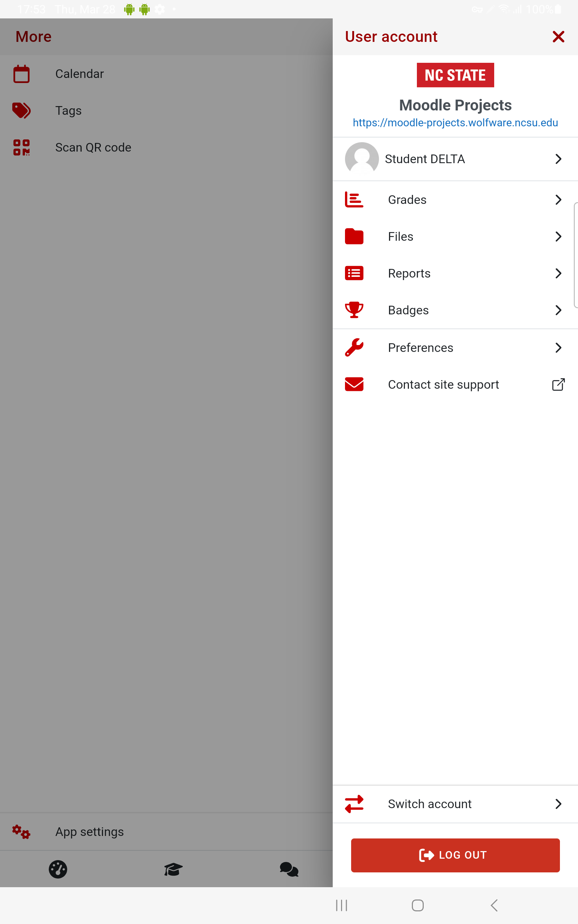Tap the Preferences wrench icon
The width and height of the screenshot is (578, 924).
click(354, 348)
